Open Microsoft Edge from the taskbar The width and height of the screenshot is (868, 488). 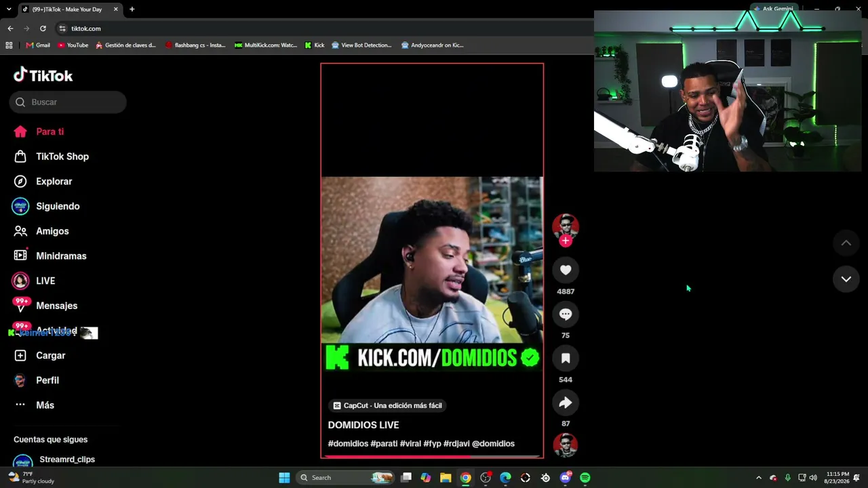point(505,478)
